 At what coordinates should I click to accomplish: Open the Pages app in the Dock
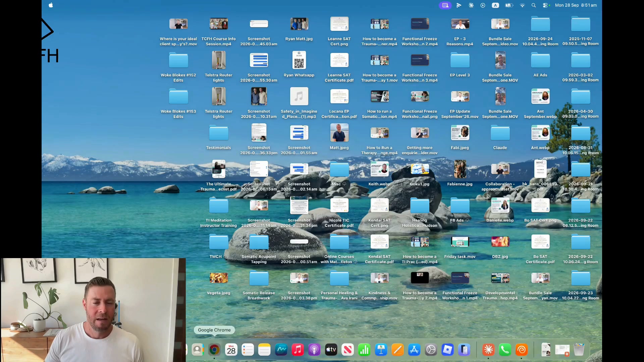click(x=397, y=350)
